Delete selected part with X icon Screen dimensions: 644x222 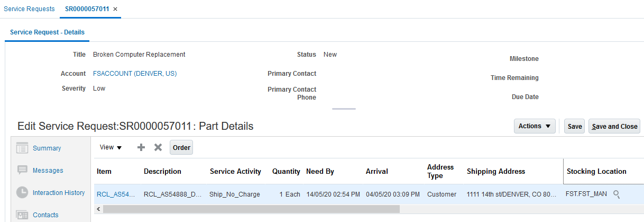click(x=158, y=147)
